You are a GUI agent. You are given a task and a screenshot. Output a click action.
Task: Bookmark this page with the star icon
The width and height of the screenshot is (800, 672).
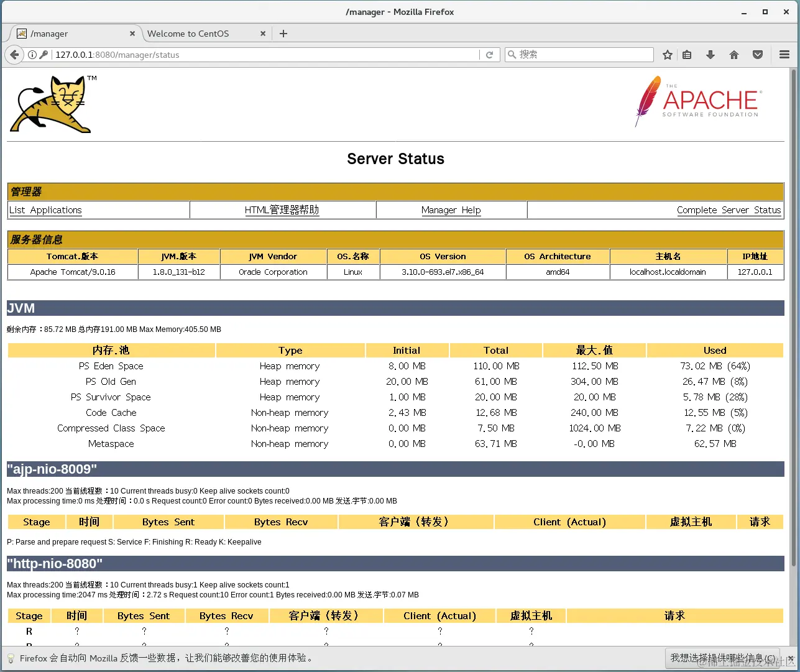(x=668, y=55)
